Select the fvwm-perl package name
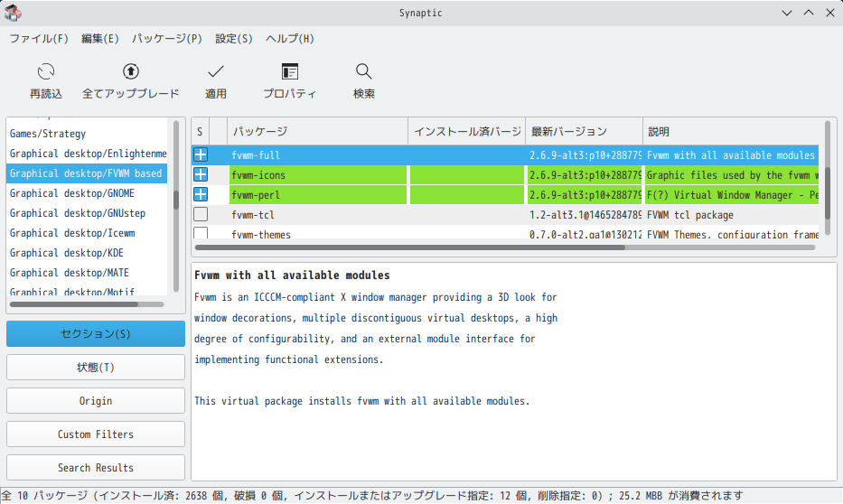This screenshot has height=504, width=843. click(256, 195)
